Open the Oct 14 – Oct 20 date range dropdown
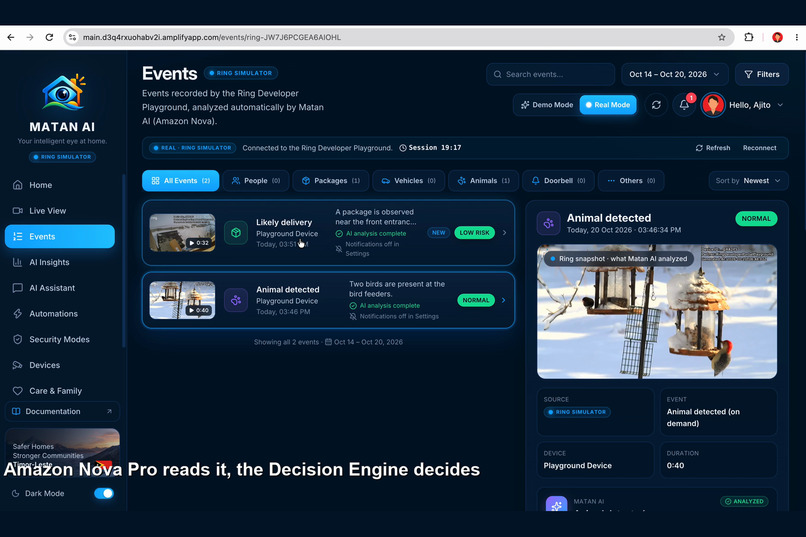The height and width of the screenshot is (537, 806). click(x=674, y=75)
